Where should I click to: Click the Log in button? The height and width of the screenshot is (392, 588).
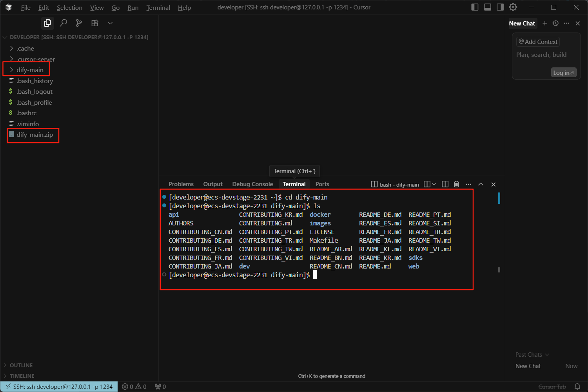coord(564,73)
